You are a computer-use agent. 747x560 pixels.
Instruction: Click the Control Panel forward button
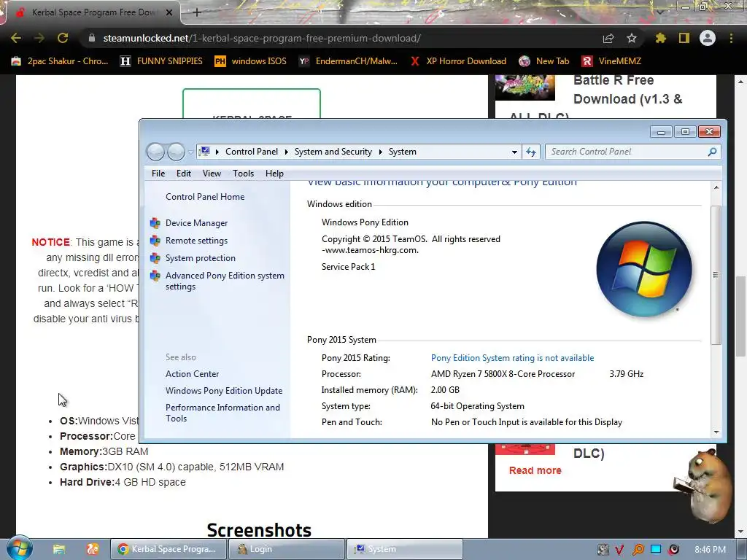tap(176, 152)
